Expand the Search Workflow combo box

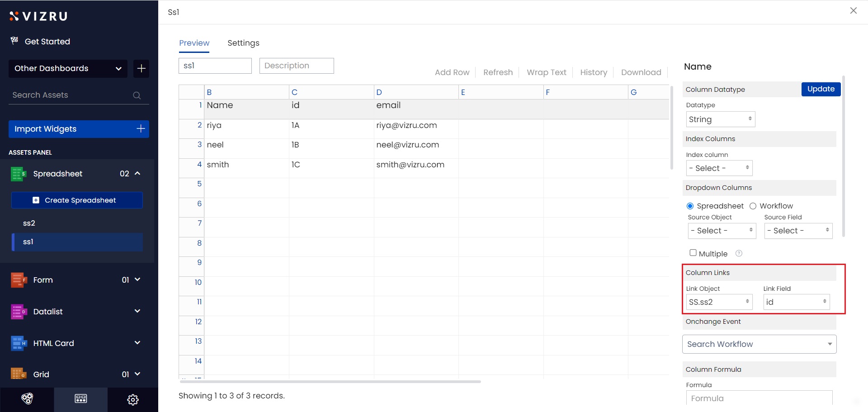(759, 344)
